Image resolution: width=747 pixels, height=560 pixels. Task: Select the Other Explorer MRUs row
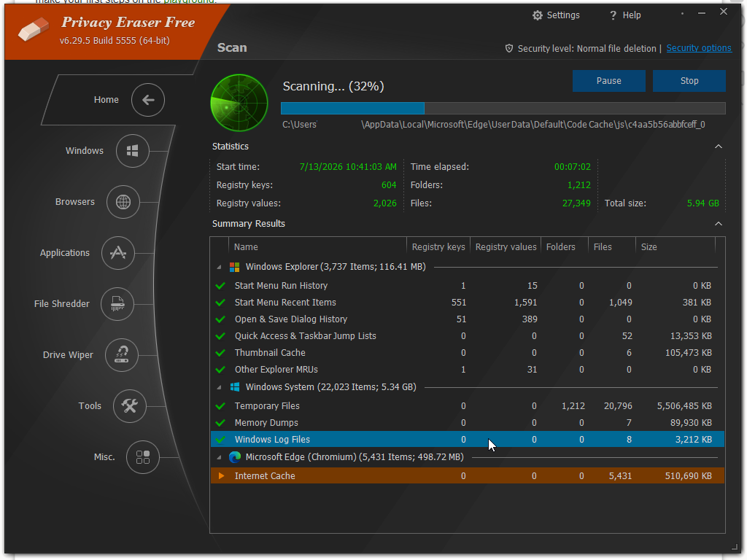[468, 370]
